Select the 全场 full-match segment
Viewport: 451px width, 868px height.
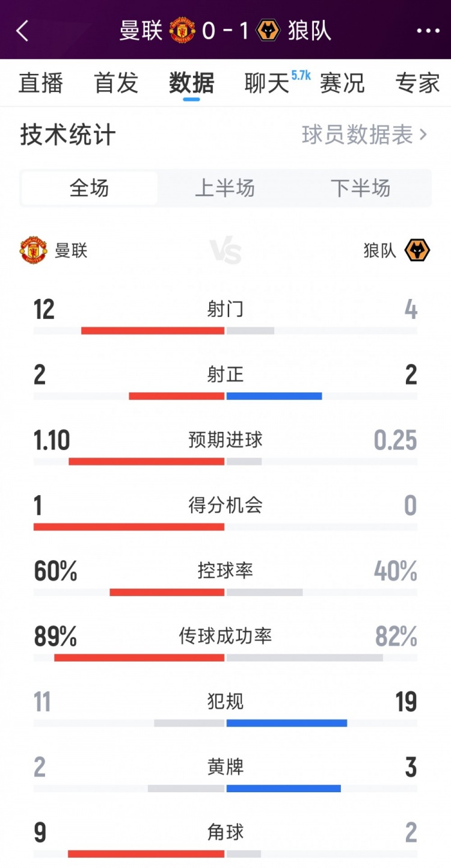(x=89, y=188)
